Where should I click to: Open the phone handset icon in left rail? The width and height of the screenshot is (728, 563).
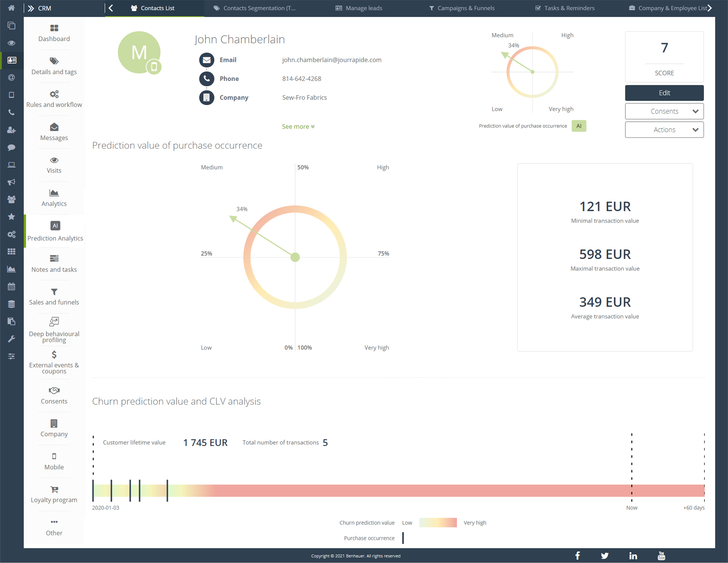[x=12, y=112]
